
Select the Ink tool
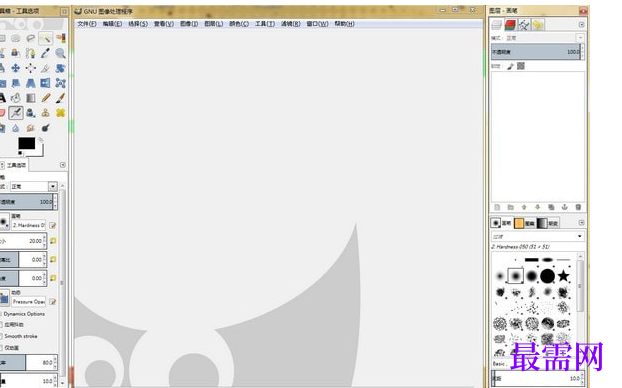31,113
